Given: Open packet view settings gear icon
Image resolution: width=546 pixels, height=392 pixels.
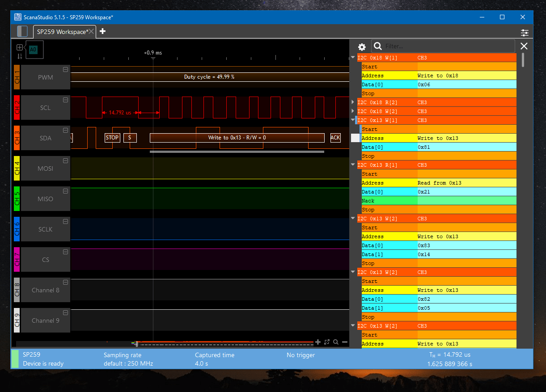Looking at the screenshot, I should click(362, 46).
